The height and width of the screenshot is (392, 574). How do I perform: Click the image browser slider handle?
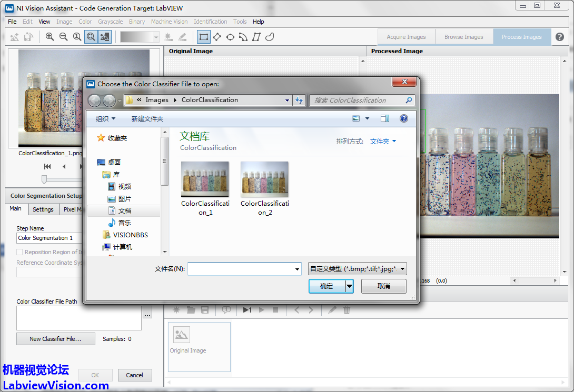[x=44, y=179]
